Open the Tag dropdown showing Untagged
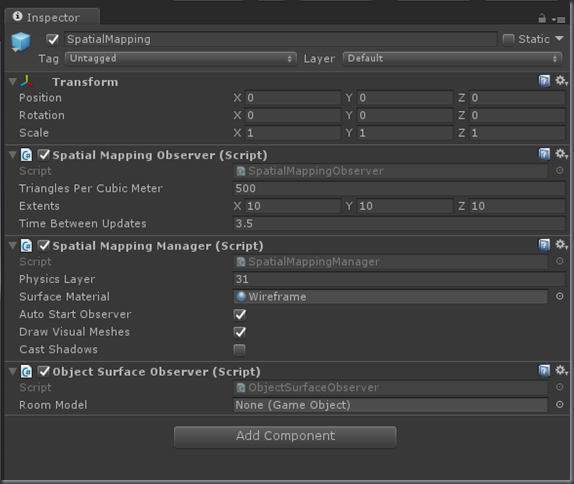The image size is (574, 484). pos(180,59)
